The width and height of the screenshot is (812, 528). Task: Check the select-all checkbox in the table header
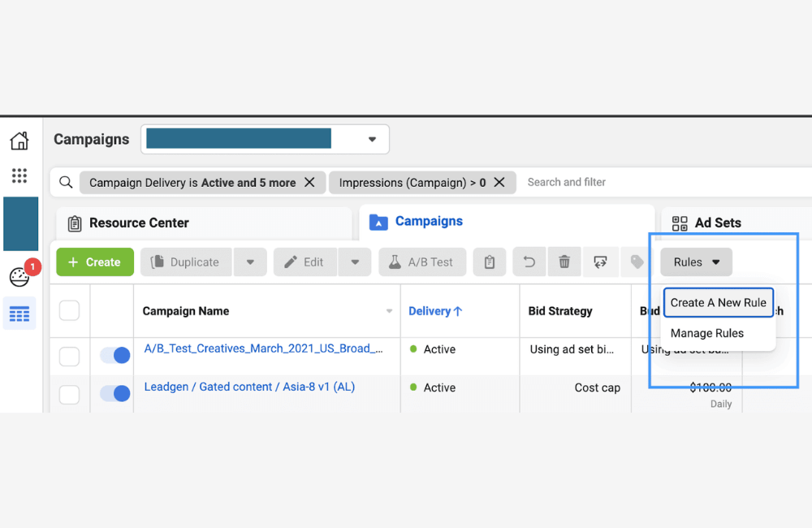click(x=69, y=310)
